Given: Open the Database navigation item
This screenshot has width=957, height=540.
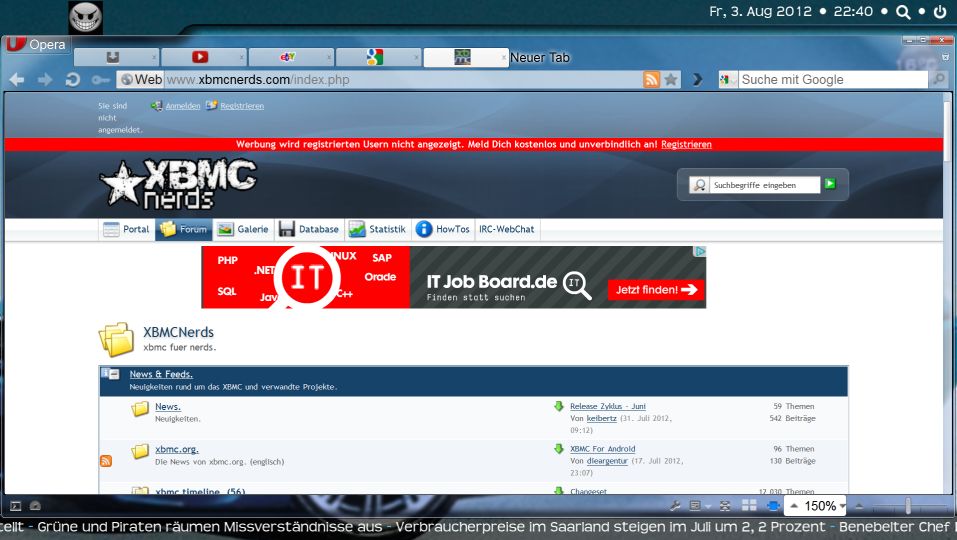Looking at the screenshot, I should 309,229.
